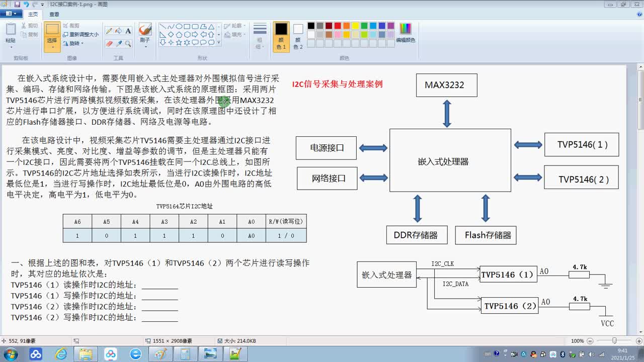Screen dimensions: 644x362
Task: Click the Brushes (刷子) icon
Action: point(145,30)
